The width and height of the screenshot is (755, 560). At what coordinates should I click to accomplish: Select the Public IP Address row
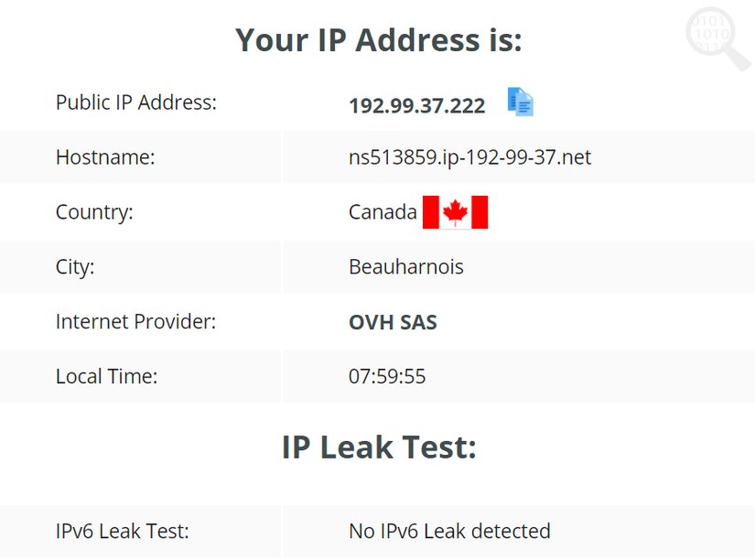click(x=135, y=102)
